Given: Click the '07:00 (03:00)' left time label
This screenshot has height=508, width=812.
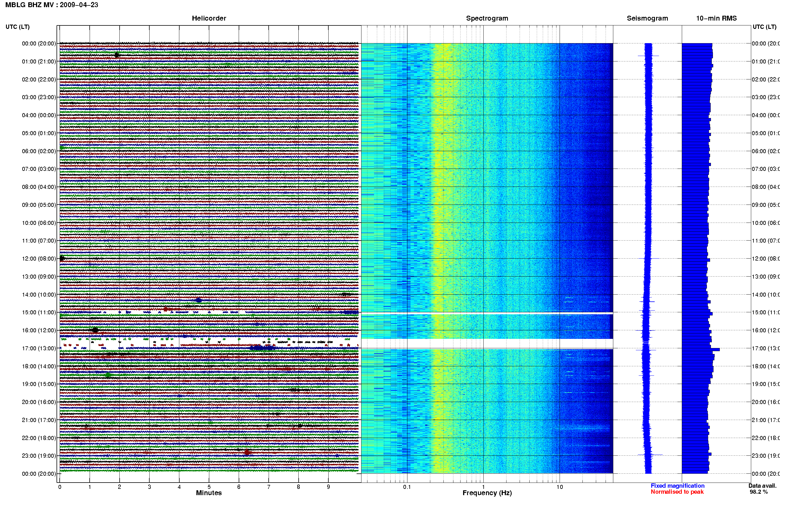Looking at the screenshot, I should click(39, 169).
